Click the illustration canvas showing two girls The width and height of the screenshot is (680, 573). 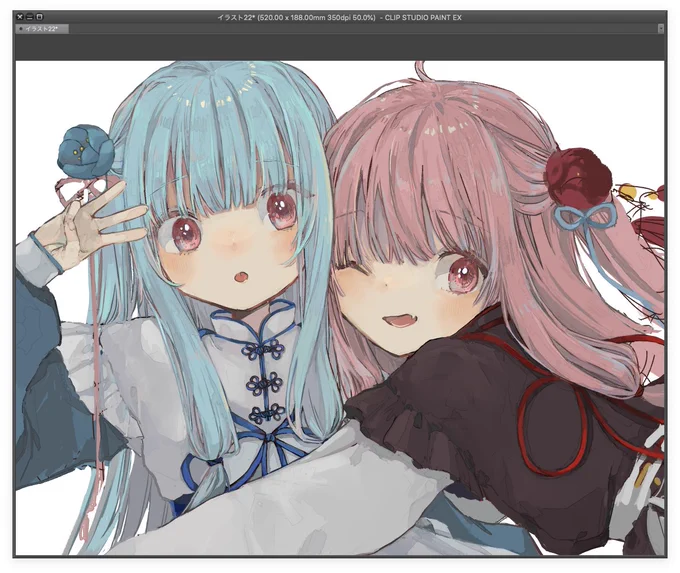340,308
